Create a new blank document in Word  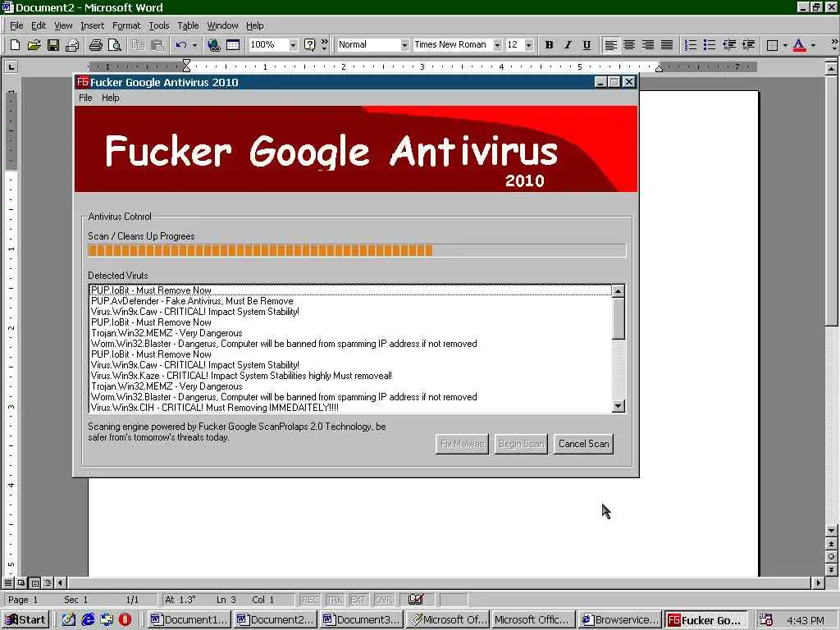pyautogui.click(x=15, y=45)
